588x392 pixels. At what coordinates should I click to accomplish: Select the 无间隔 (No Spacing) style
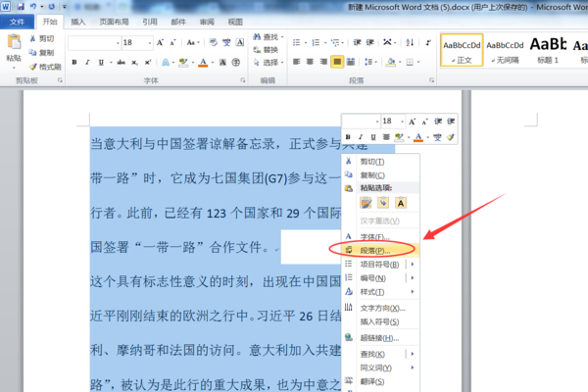pos(505,50)
